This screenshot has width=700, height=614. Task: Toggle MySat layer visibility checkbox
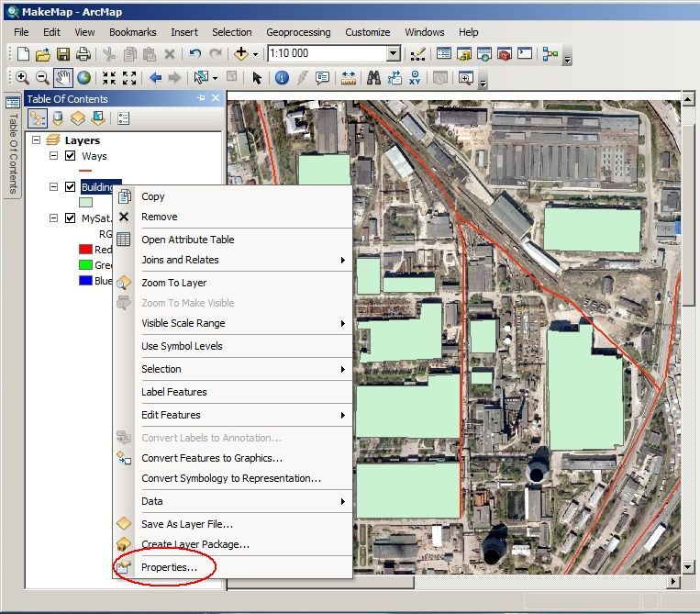click(x=70, y=218)
